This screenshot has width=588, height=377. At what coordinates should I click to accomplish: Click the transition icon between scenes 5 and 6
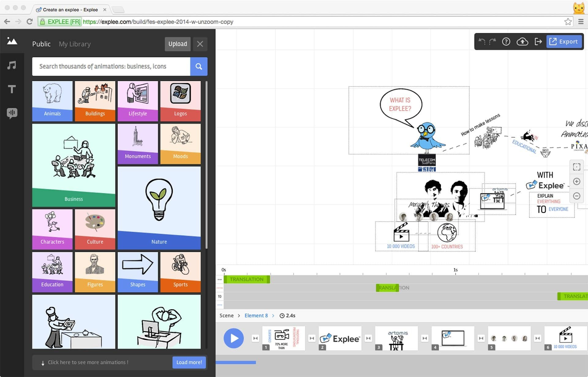(x=538, y=338)
